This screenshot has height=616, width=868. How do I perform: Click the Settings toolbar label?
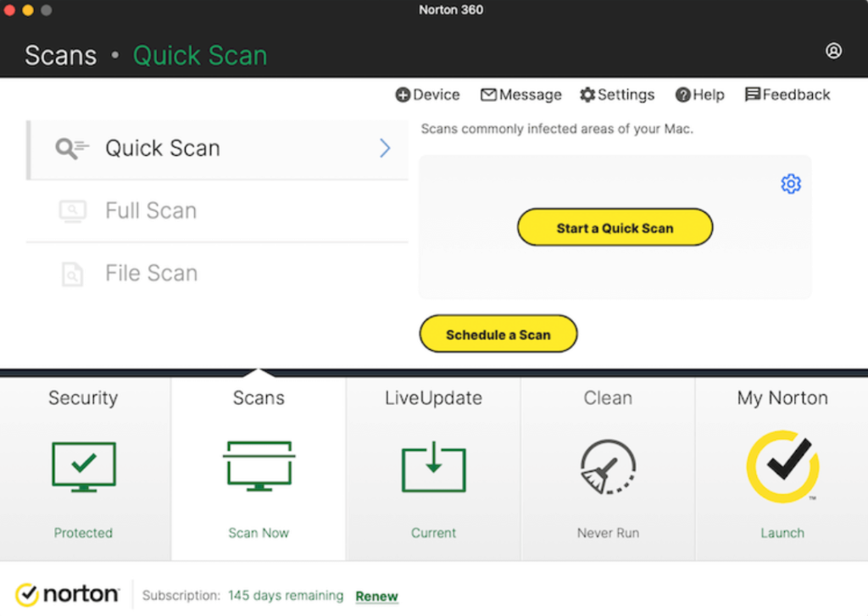(626, 95)
